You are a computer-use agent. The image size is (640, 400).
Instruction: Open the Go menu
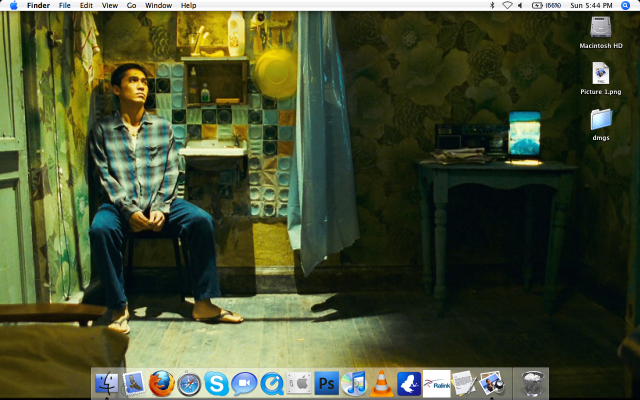131,5
